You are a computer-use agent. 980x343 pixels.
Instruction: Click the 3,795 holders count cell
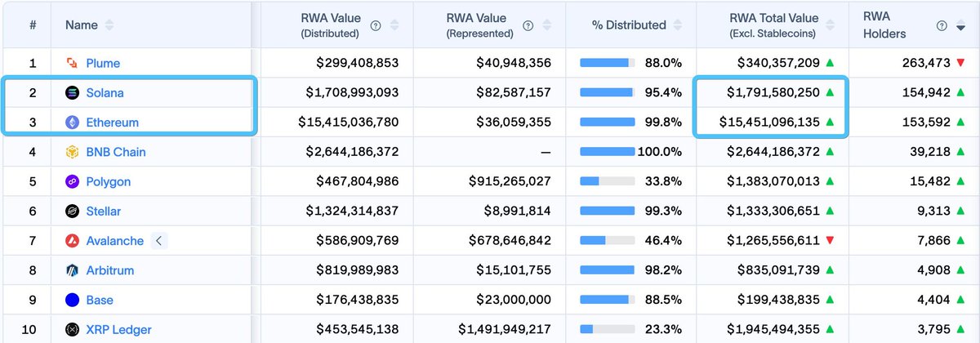(x=933, y=330)
